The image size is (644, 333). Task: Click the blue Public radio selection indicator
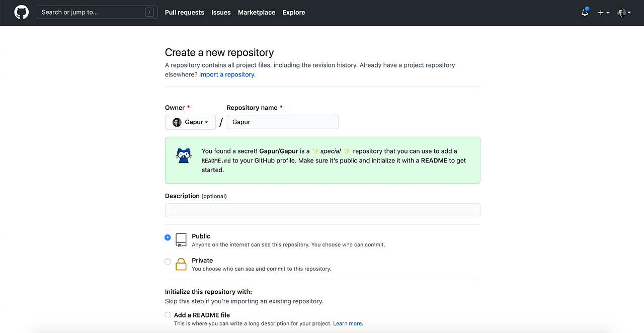tap(168, 237)
